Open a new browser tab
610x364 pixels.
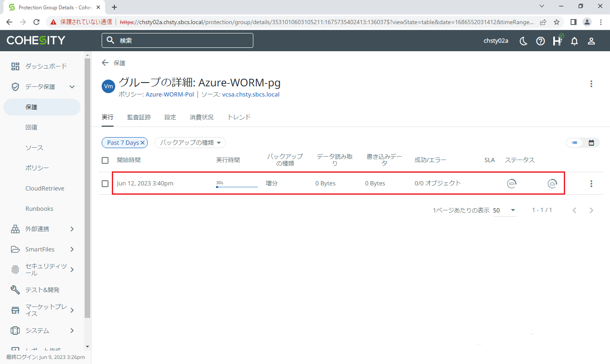point(114,7)
